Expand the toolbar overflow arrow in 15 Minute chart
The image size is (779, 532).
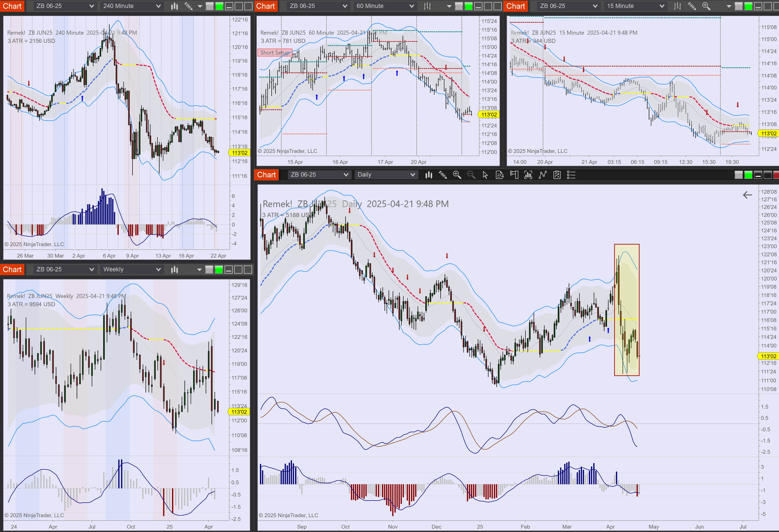(729, 6)
